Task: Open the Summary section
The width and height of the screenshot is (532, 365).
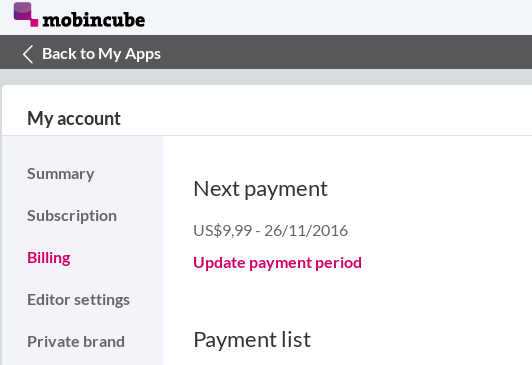Action: pyautogui.click(x=61, y=174)
